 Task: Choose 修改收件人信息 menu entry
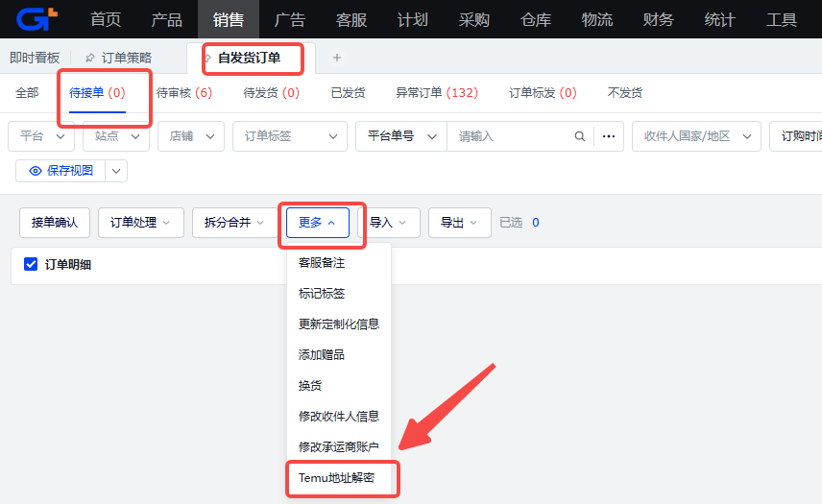[x=339, y=417]
